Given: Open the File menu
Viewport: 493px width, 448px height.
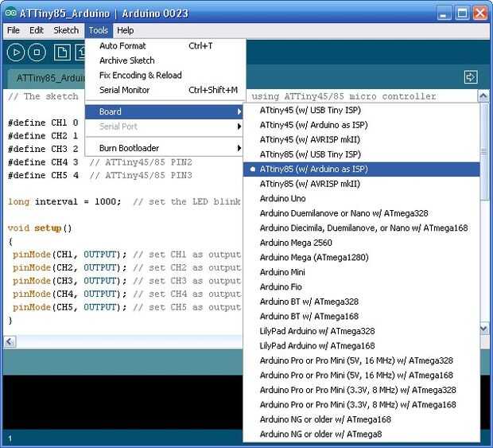Looking at the screenshot, I should (x=14, y=30).
